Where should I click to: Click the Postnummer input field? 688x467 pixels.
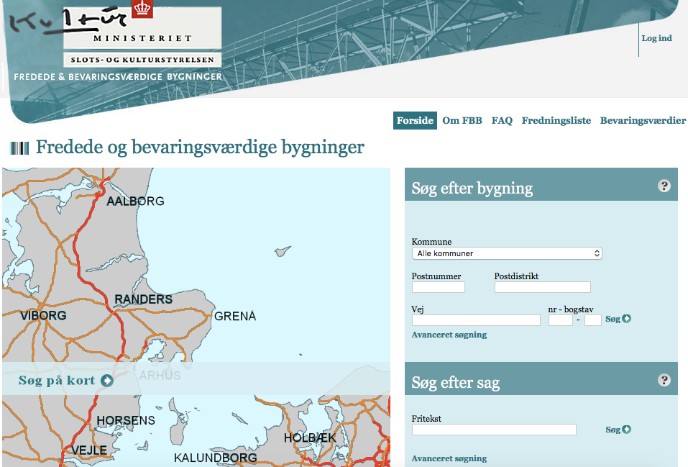click(x=438, y=287)
